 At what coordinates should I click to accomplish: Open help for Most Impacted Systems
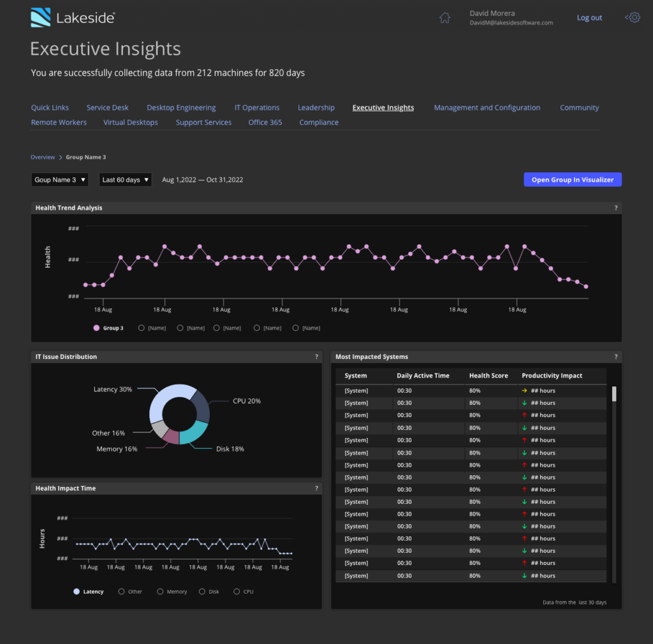click(616, 357)
